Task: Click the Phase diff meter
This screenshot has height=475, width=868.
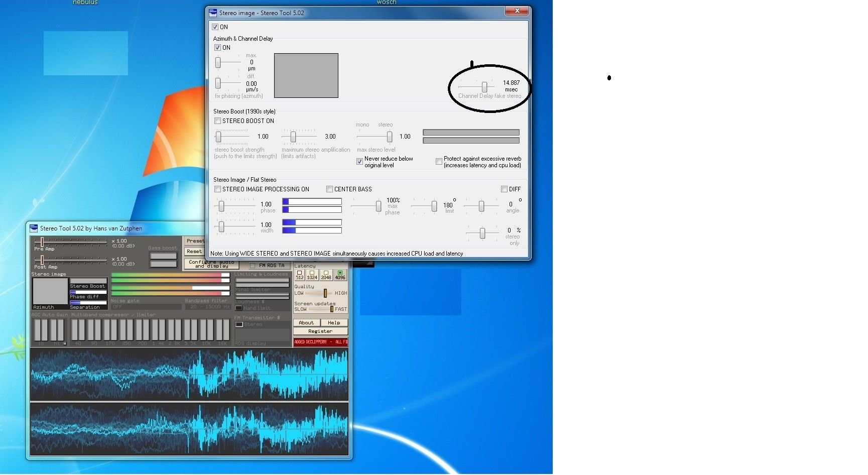Action: [88, 292]
